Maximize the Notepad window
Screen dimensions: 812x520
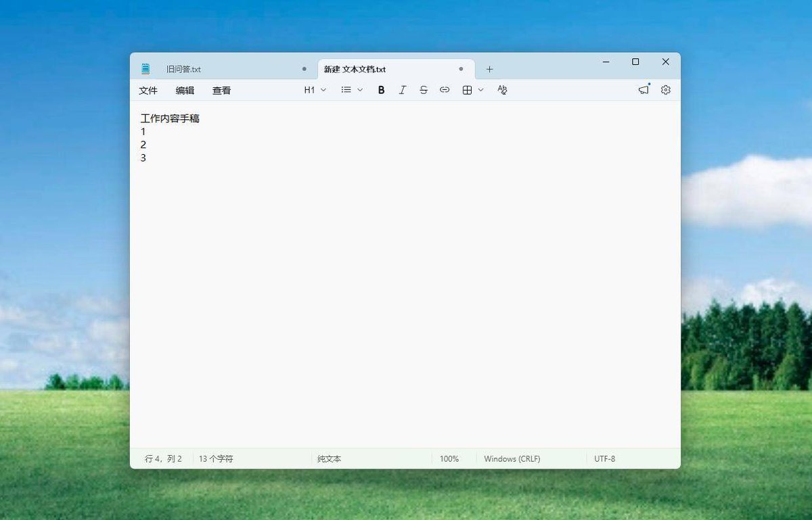[635, 62]
